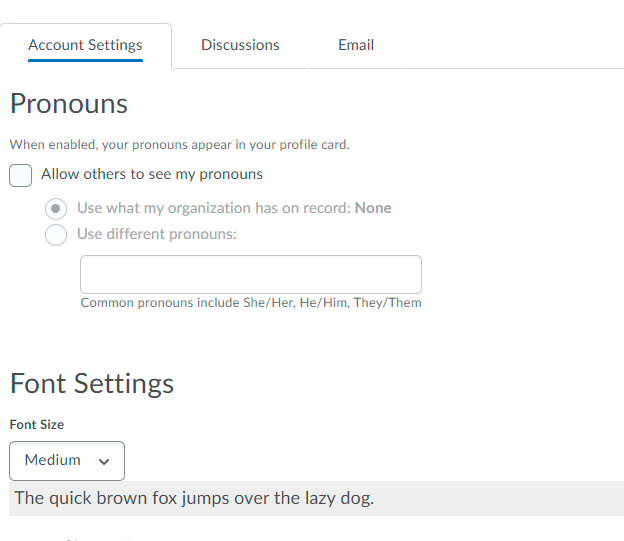Click the bold 'None' pronoun value

tap(373, 208)
